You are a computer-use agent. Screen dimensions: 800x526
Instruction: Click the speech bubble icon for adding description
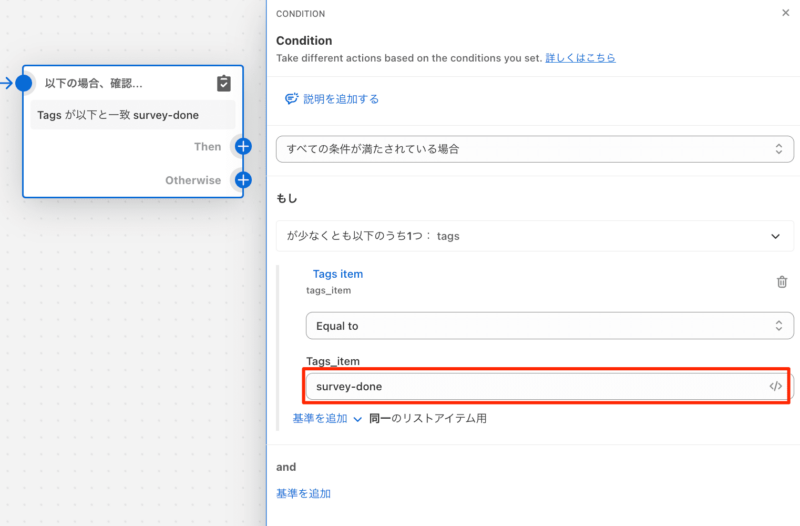pos(291,98)
